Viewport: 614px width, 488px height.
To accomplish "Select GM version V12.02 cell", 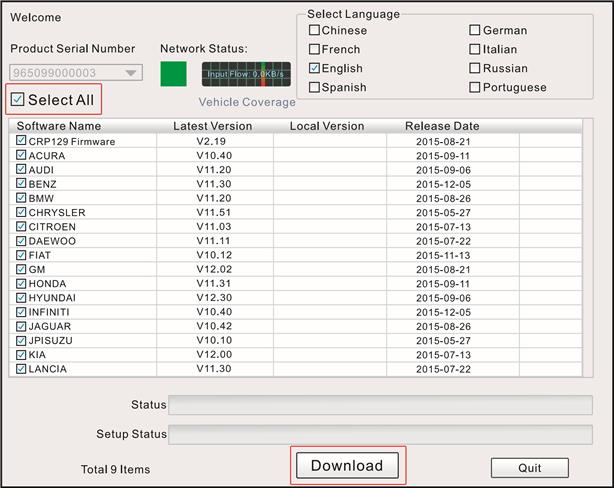I will pyautogui.click(x=214, y=269).
